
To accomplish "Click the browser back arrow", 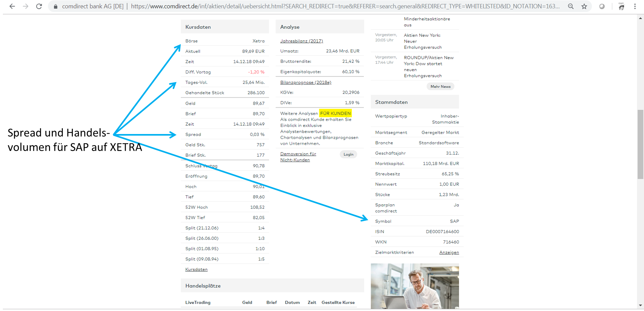I will click(12, 6).
